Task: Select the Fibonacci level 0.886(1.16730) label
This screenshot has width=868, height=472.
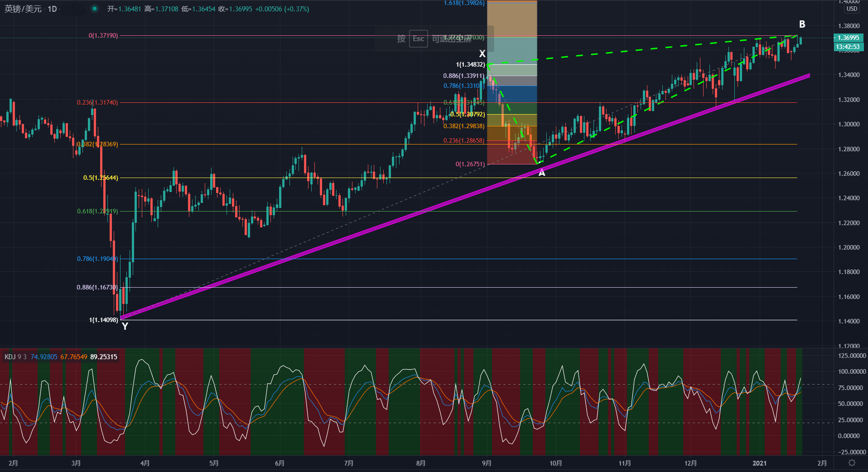Action: click(x=97, y=287)
